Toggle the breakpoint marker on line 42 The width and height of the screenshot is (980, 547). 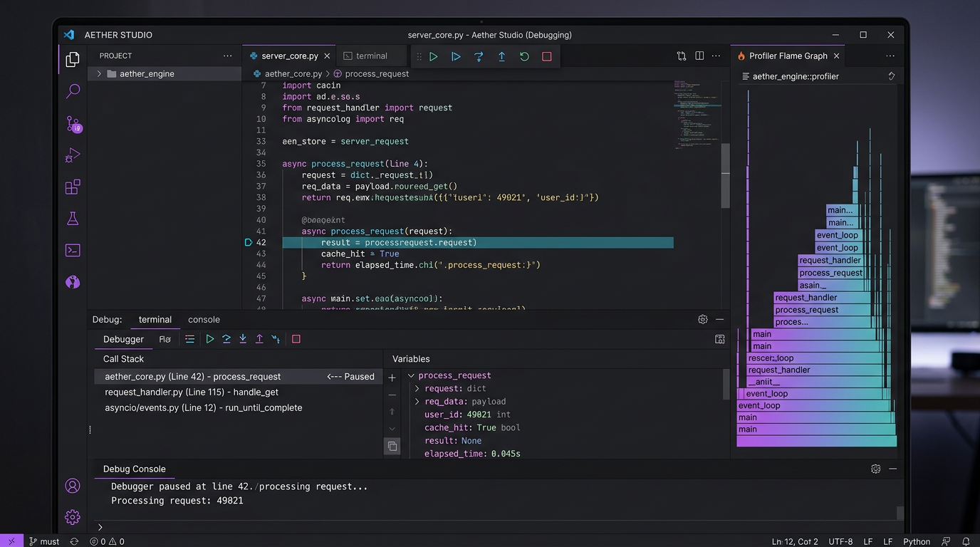[x=249, y=242]
